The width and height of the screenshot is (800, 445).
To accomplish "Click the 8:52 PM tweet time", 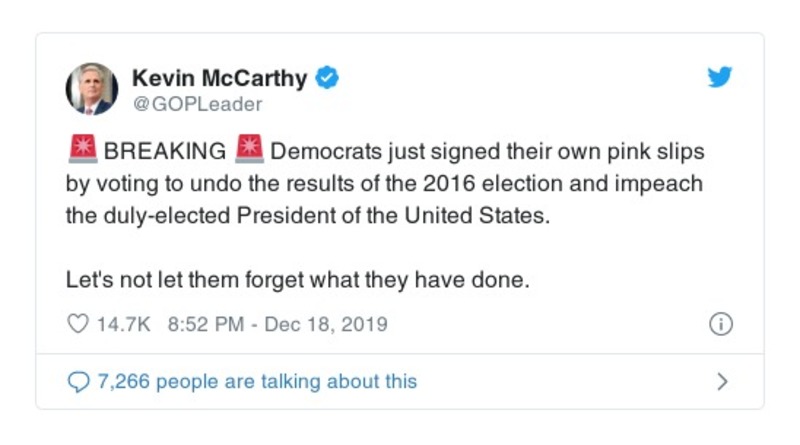I will click(x=207, y=325).
